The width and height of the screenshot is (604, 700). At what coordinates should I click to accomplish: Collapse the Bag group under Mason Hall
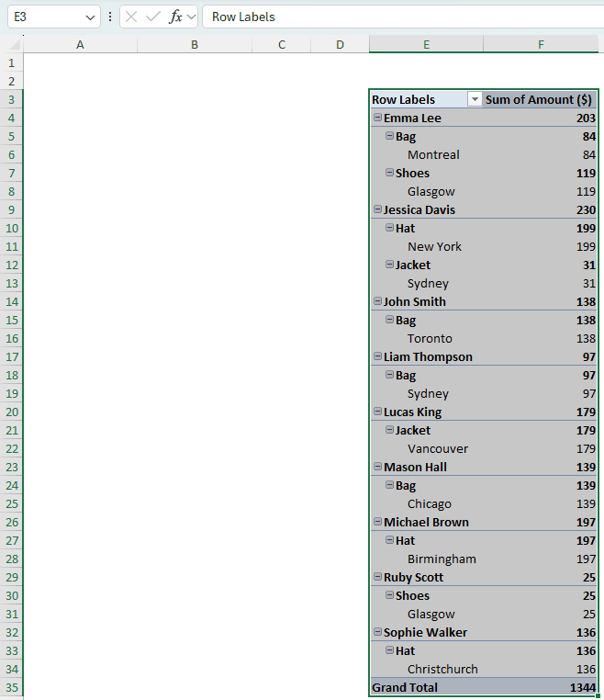389,485
